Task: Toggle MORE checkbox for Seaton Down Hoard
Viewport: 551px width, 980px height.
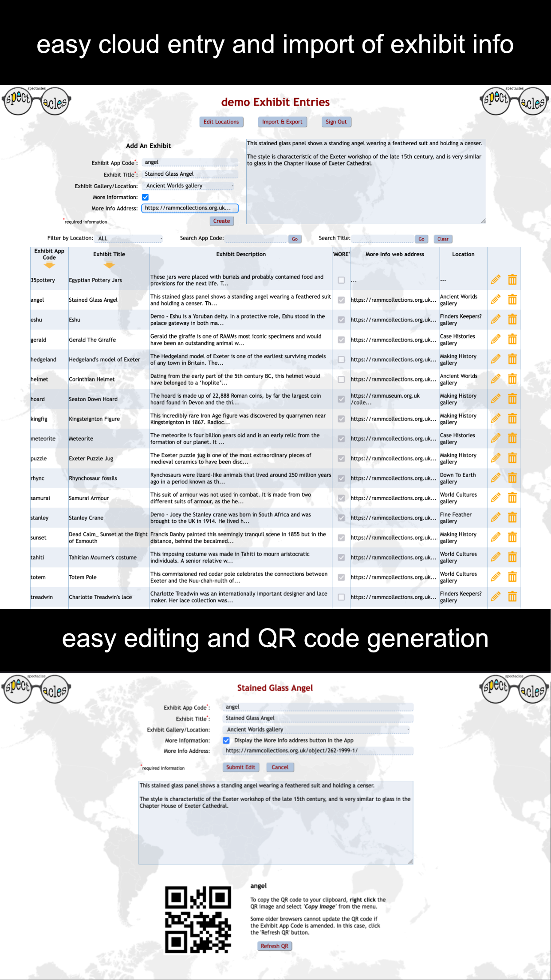Action: [x=341, y=399]
